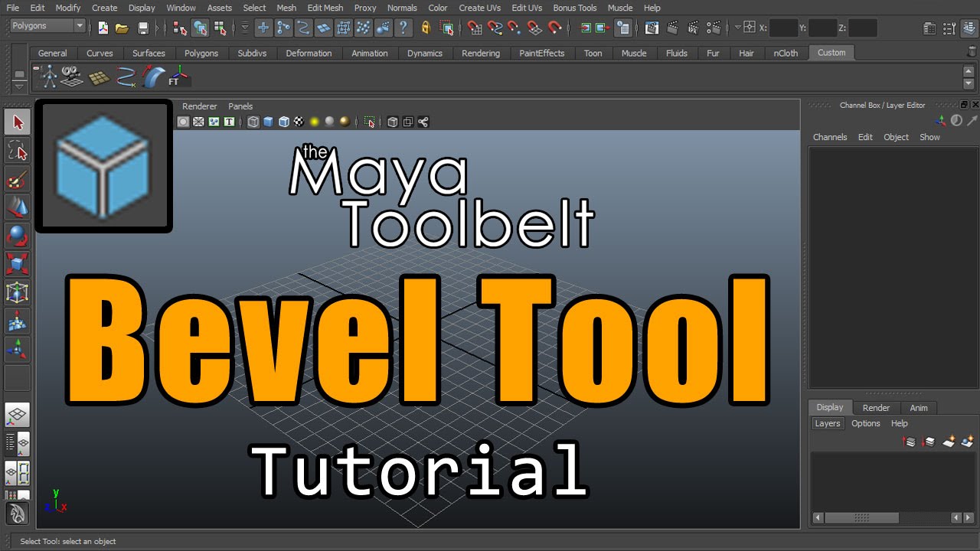This screenshot has width=980, height=551.
Task: Choose the Paint Selection tool
Action: tap(18, 179)
